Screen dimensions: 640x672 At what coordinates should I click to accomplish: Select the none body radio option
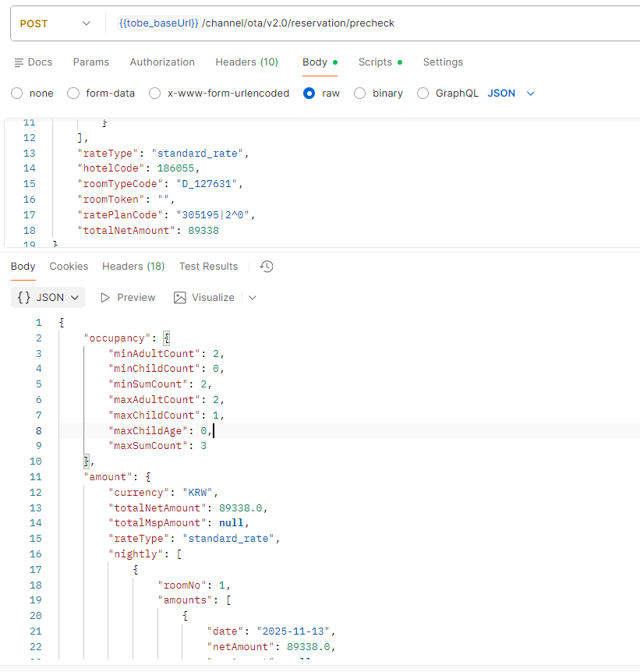coord(17,94)
